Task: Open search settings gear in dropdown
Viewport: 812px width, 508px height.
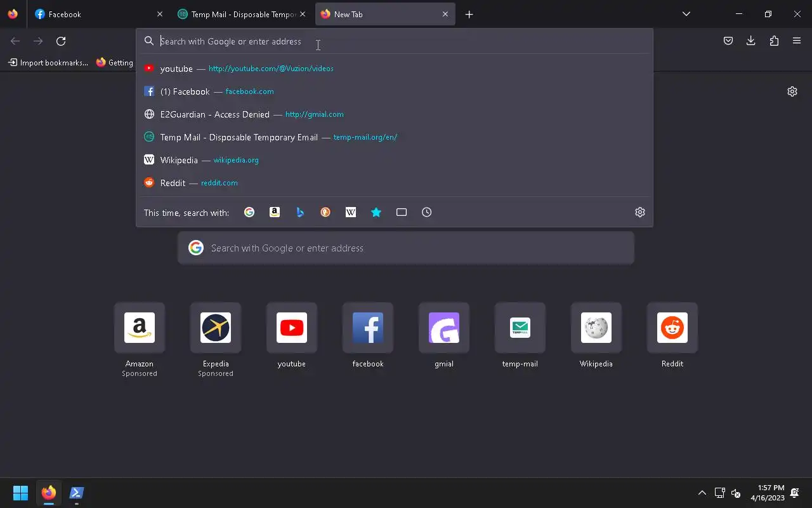Action: click(640, 212)
